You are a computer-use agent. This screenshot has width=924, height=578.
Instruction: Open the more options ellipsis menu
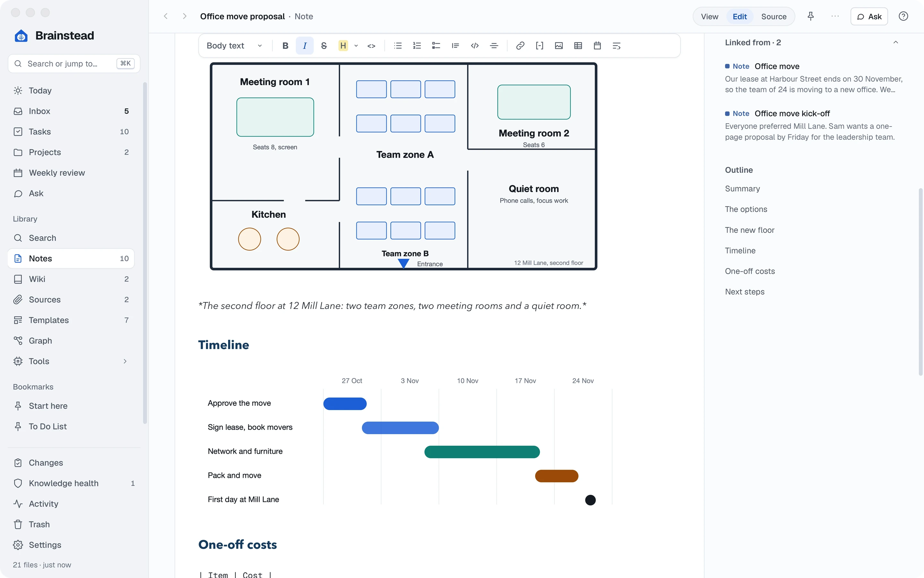point(835,16)
